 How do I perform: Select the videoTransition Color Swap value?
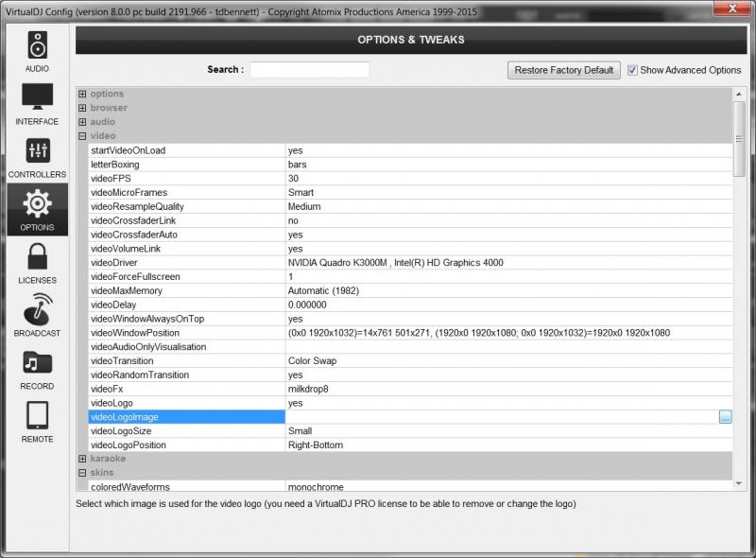click(312, 361)
